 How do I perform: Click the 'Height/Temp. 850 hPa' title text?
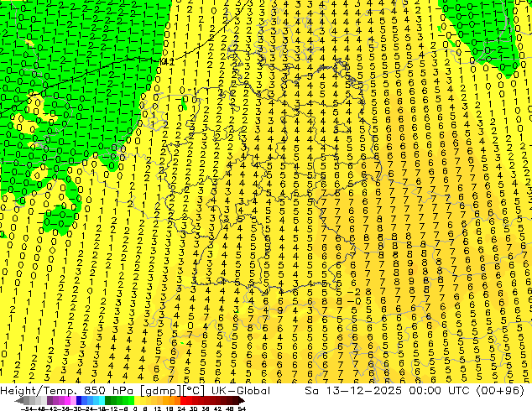[66, 391]
